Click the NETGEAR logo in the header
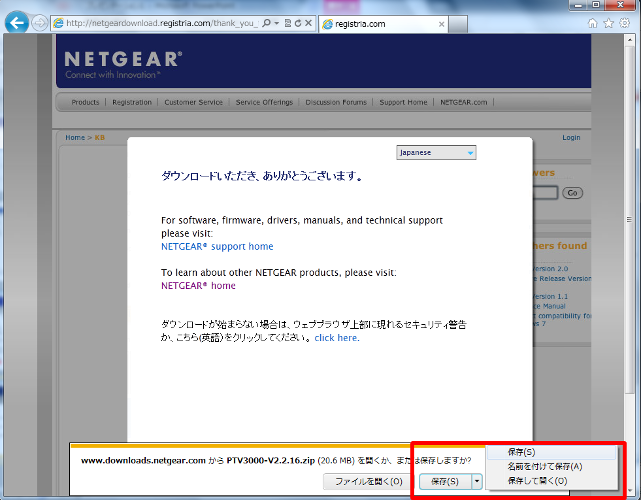 pyautogui.click(x=123, y=64)
